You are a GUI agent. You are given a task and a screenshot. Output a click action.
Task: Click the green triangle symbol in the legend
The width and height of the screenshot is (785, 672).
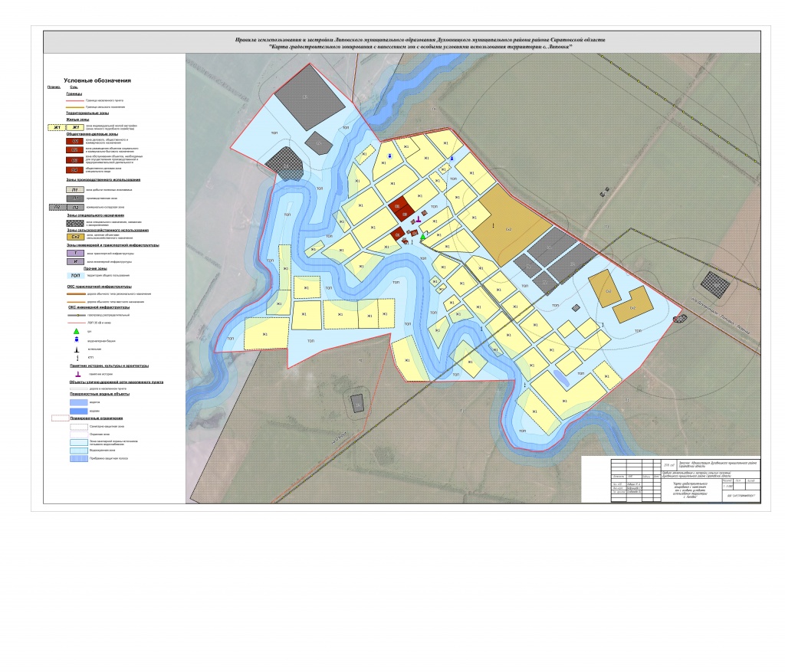(x=76, y=331)
